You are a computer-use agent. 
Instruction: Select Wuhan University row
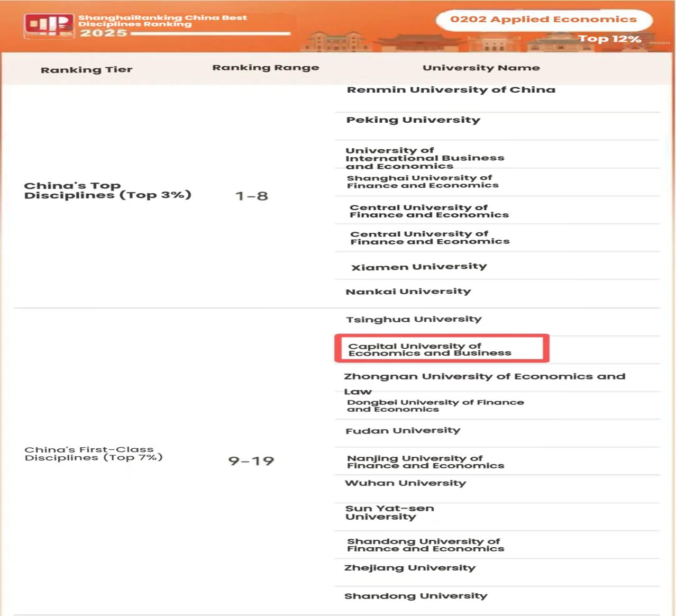click(x=405, y=483)
